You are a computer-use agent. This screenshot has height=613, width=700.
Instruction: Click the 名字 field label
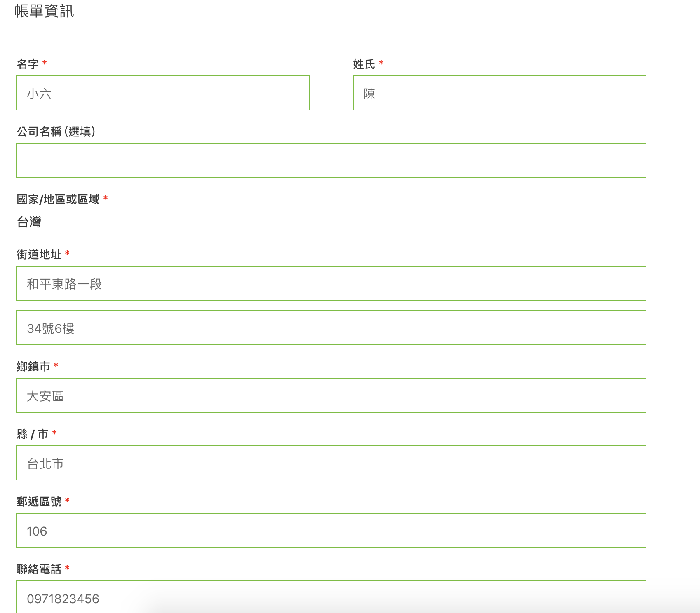[28, 64]
